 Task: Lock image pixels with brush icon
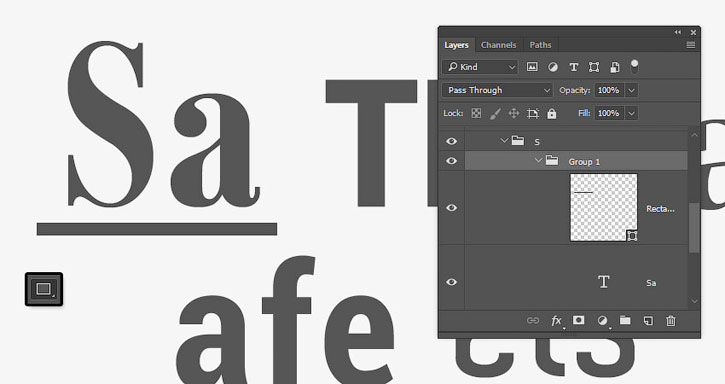click(495, 113)
